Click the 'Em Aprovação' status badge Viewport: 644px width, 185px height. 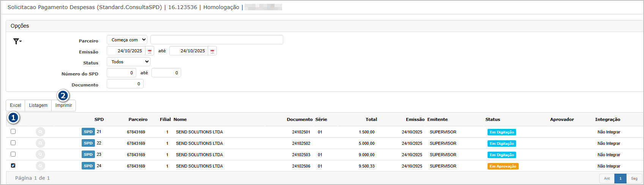(503, 166)
